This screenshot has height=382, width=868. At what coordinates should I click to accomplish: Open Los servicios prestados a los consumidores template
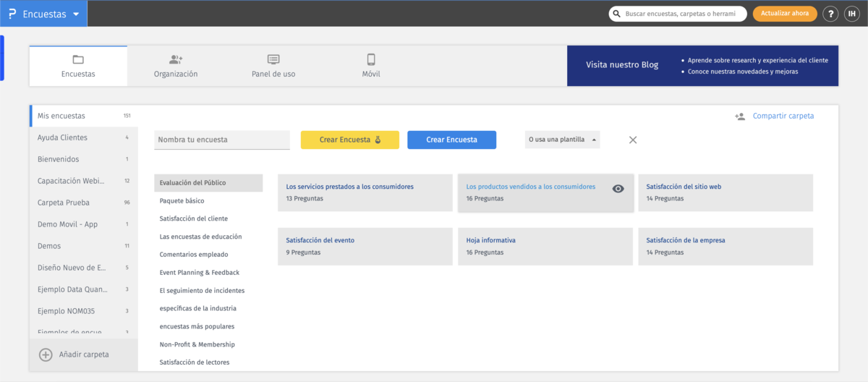(365, 192)
